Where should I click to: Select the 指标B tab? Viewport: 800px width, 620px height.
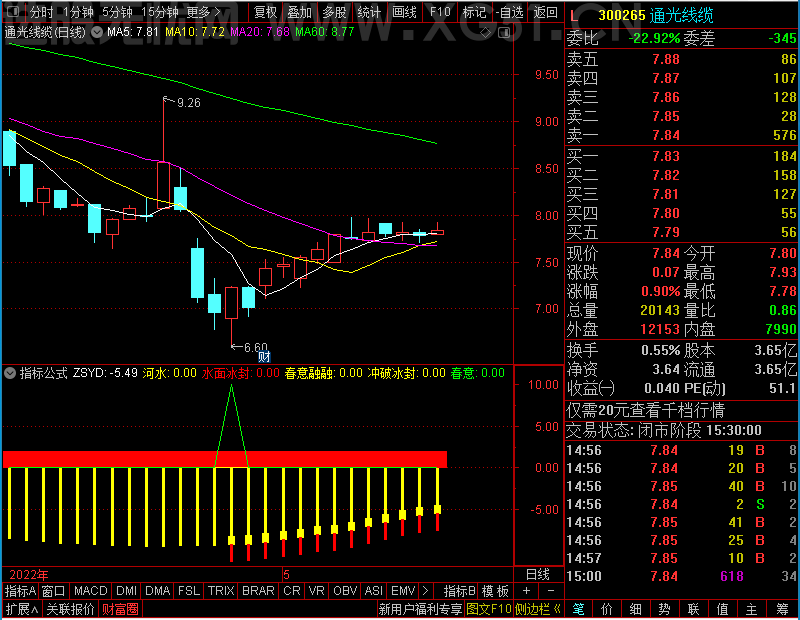460,591
